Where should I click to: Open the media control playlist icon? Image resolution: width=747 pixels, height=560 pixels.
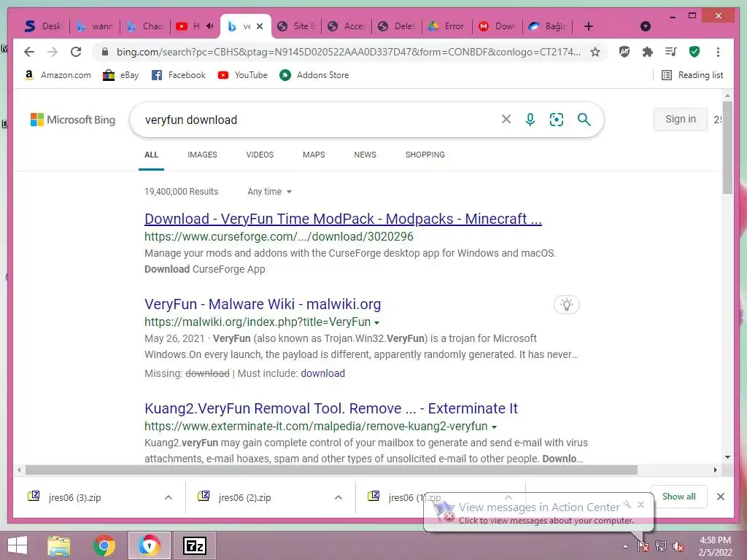(671, 52)
